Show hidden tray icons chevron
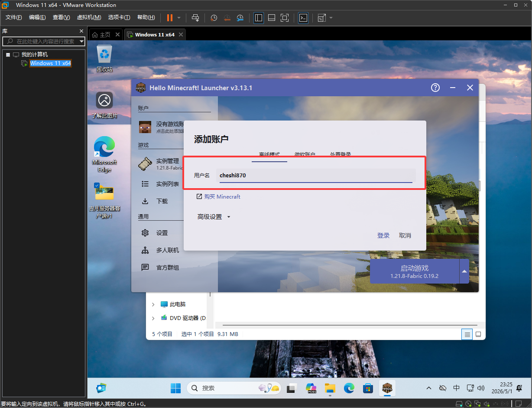 [x=429, y=388]
